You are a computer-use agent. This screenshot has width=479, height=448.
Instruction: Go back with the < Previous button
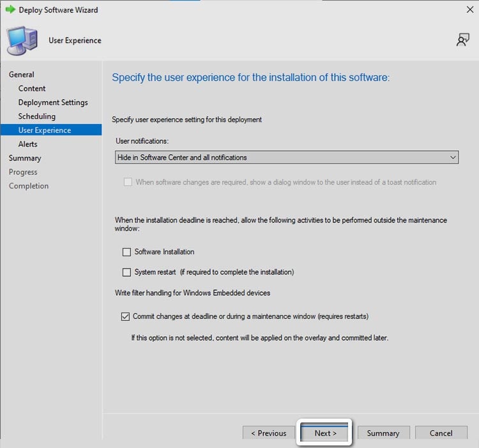[268, 433]
